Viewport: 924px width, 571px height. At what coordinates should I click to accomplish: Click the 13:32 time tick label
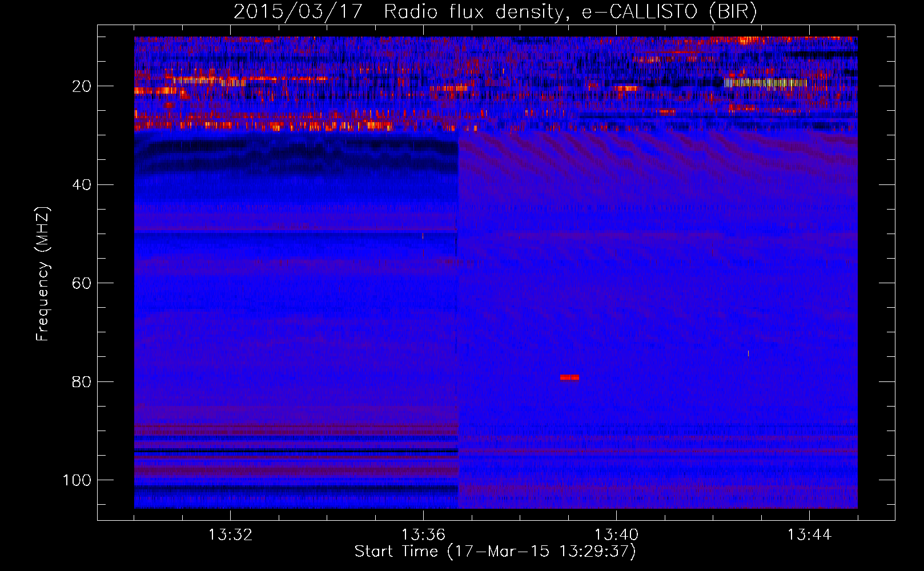point(230,535)
